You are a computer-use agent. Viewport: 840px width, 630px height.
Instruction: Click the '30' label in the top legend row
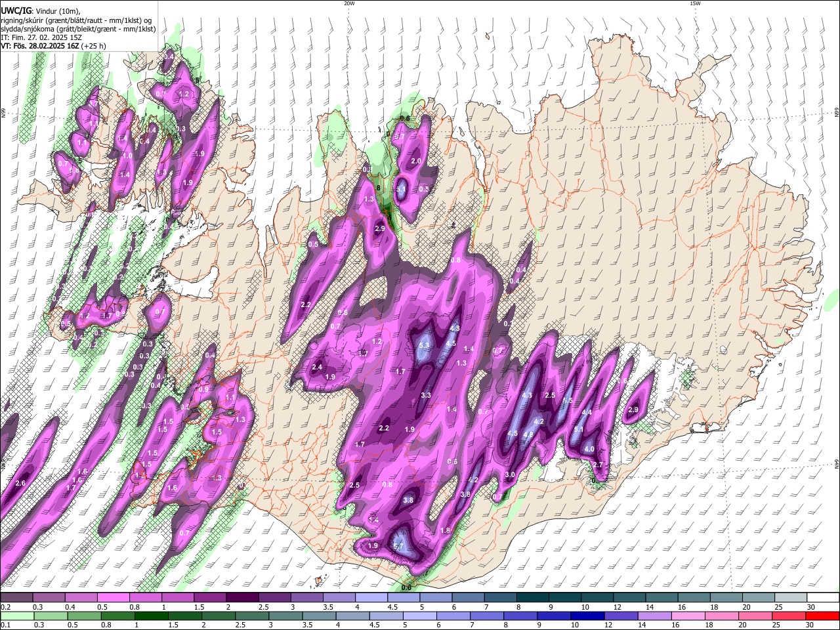[x=810, y=606]
